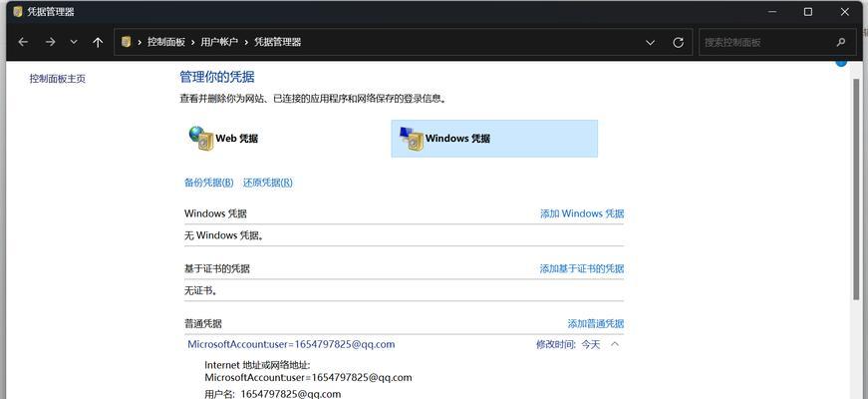
Task: Click 添加基于证书的凭据 link
Action: 582,268
